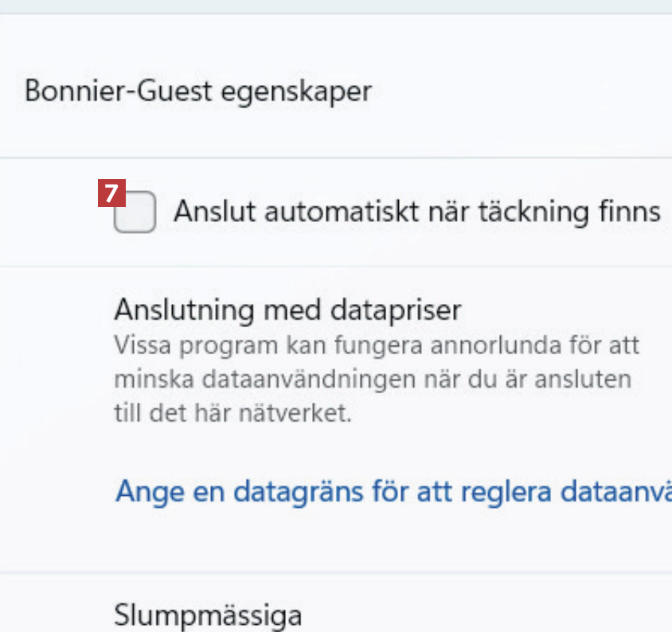Select the 'Anslutning med datapriser' heading

click(x=287, y=309)
